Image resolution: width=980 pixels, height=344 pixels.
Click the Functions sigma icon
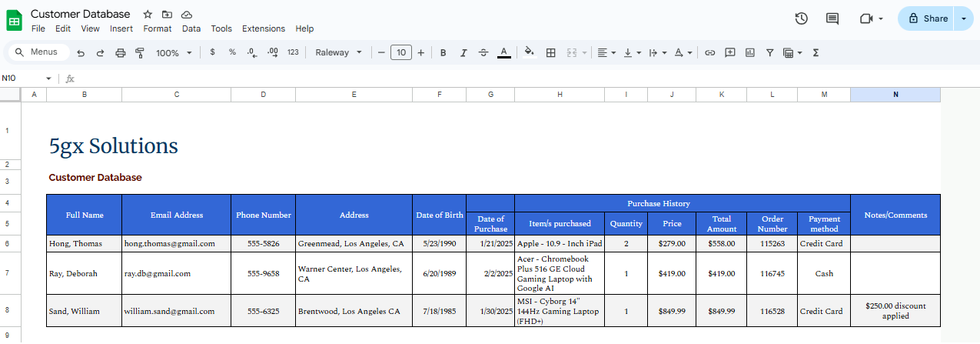(816, 52)
